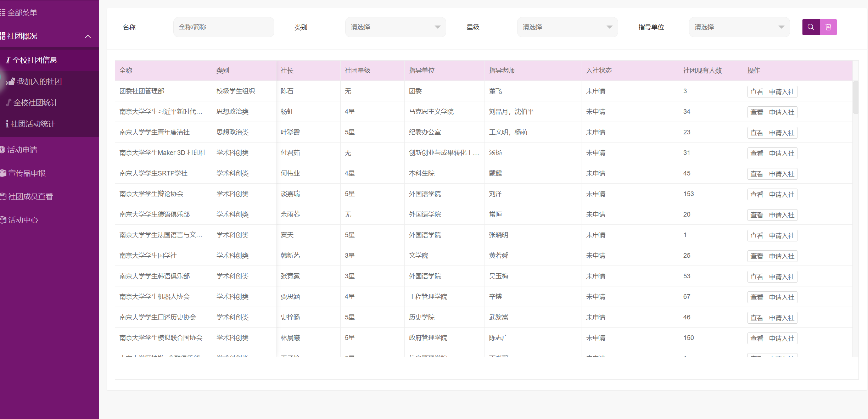Click 申请入社 for 南京大学学生辩论协会
Image resolution: width=868 pixels, height=419 pixels.
[782, 195]
